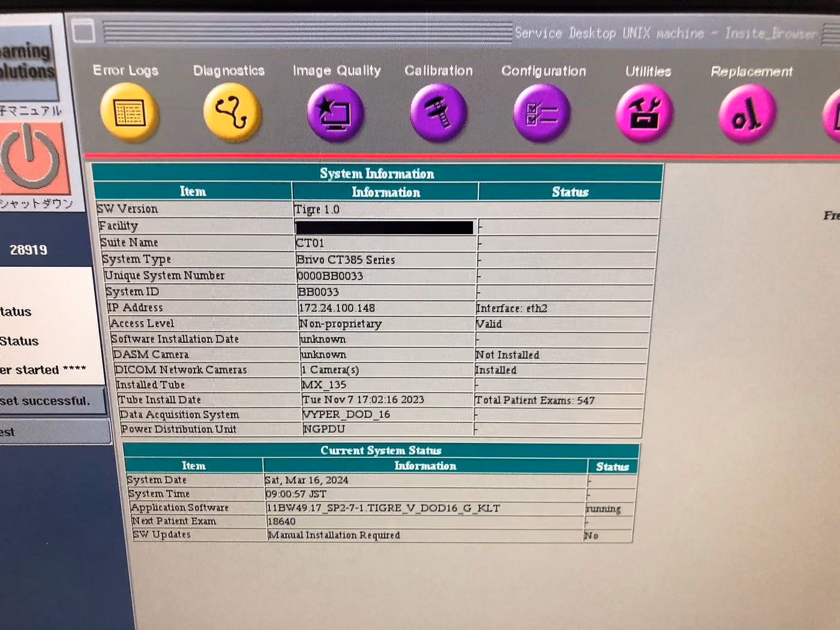The image size is (840, 630).
Task: Click the 'Facility' item label
Action: tap(119, 226)
